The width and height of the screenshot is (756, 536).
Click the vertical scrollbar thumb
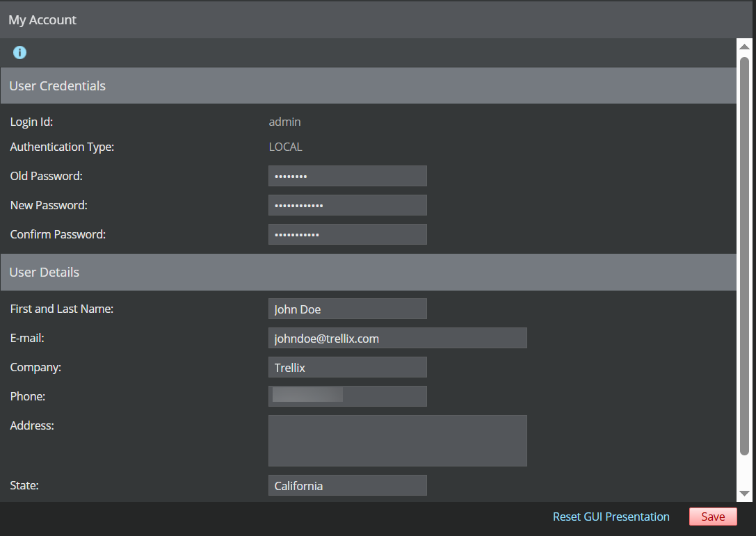tap(744, 256)
